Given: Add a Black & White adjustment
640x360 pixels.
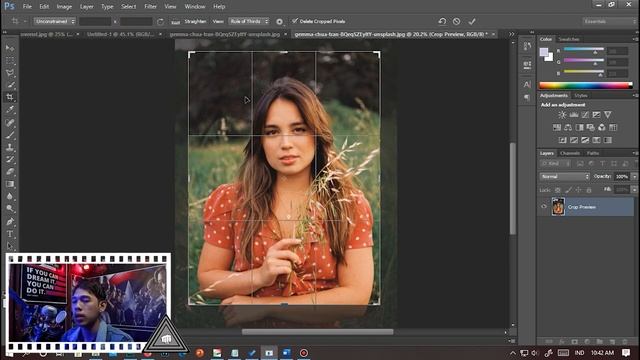Looking at the screenshot, I should tap(579, 127).
